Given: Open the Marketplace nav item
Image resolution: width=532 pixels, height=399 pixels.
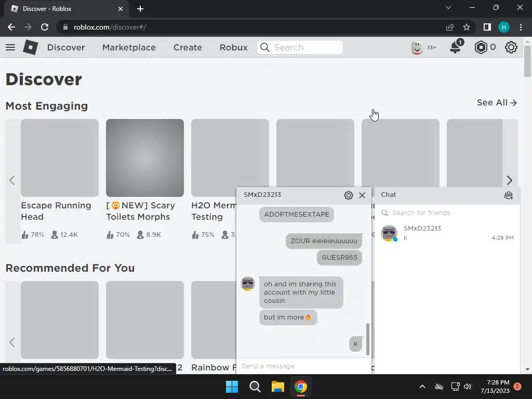Looking at the screenshot, I should pyautogui.click(x=129, y=47).
